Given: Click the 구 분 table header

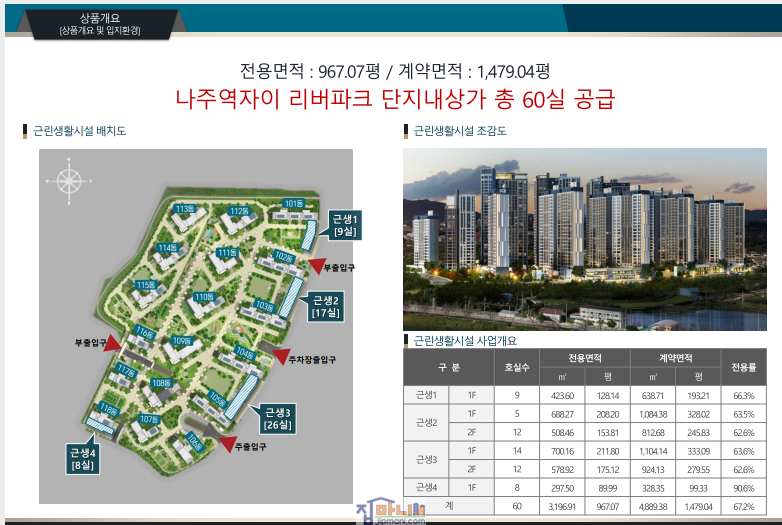Looking at the screenshot, I should (449, 367).
